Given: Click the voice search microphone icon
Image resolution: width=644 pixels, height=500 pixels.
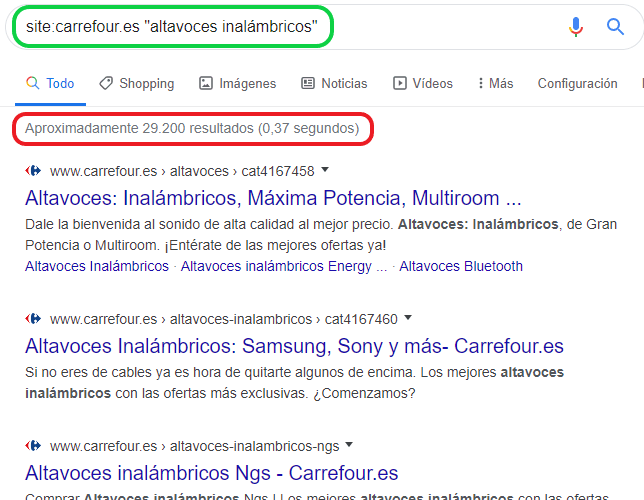Looking at the screenshot, I should click(575, 27).
